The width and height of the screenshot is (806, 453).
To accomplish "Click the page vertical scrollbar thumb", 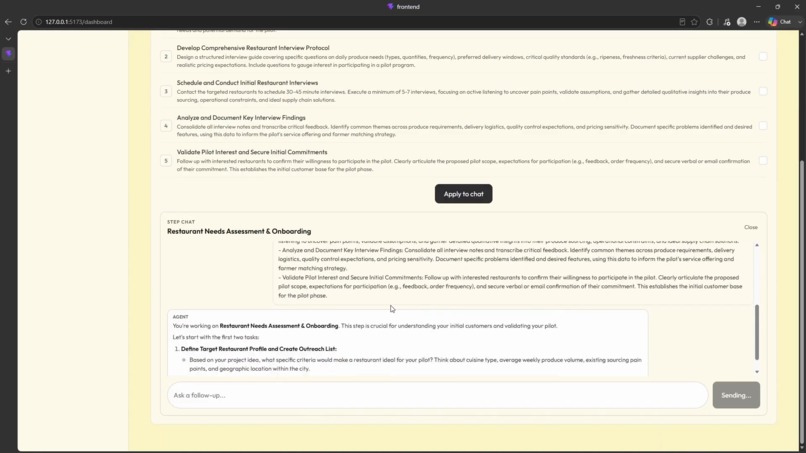I will click(802, 303).
